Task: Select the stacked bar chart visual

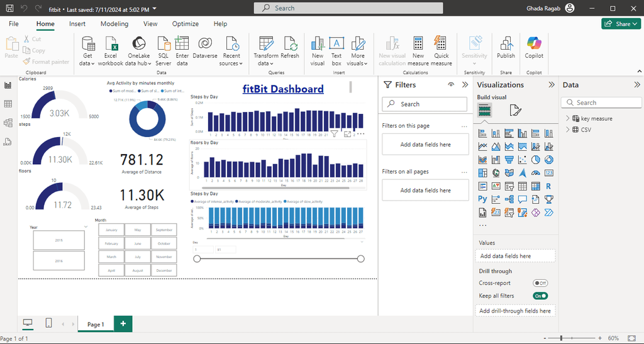Action: (482, 133)
